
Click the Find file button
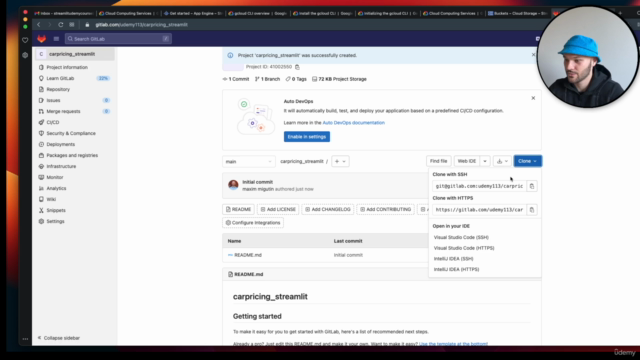[438, 161]
